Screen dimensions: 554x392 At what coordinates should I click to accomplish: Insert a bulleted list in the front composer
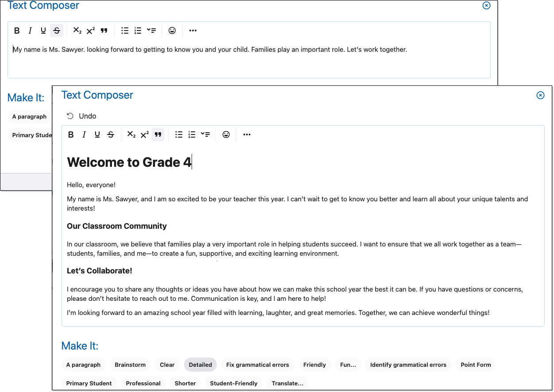click(x=179, y=135)
